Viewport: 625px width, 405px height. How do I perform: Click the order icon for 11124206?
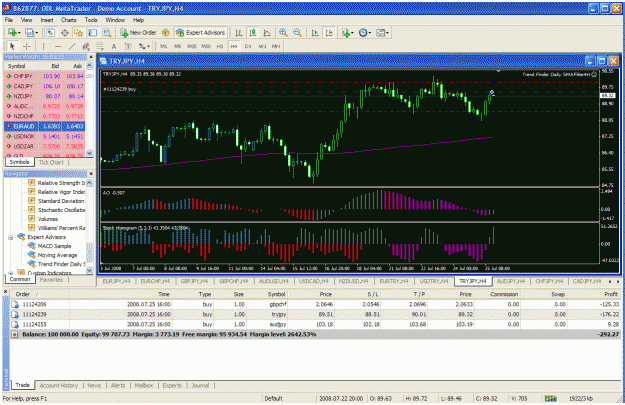pos(15,304)
